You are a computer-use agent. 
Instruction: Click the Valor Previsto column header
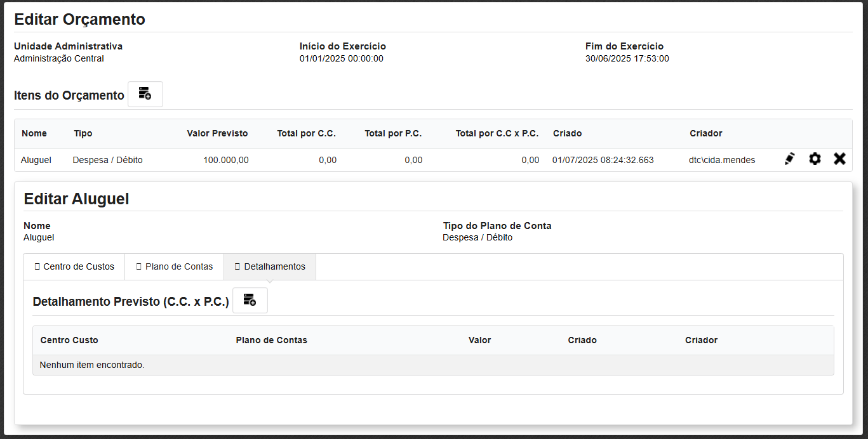pos(217,133)
